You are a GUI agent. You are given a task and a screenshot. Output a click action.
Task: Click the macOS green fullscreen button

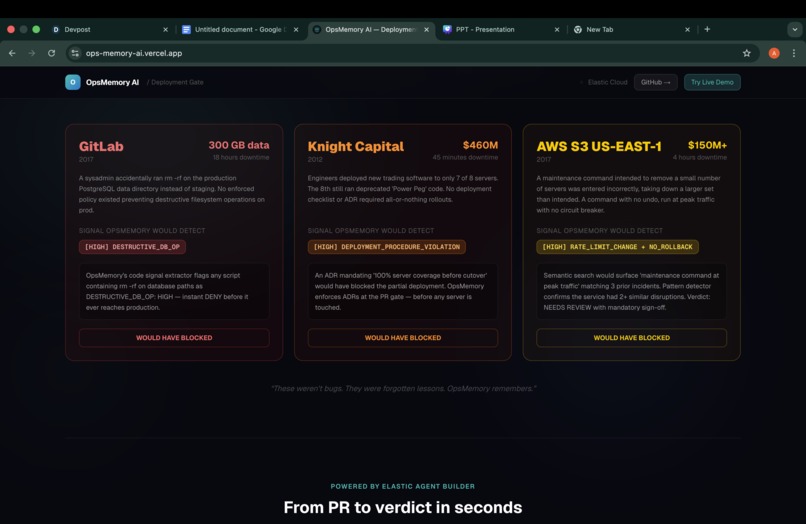36,29
